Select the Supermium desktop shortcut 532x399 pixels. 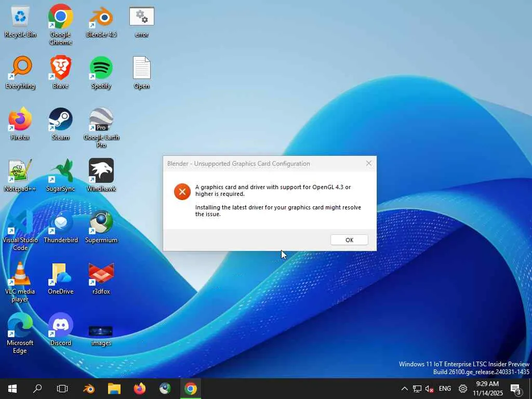tap(101, 228)
